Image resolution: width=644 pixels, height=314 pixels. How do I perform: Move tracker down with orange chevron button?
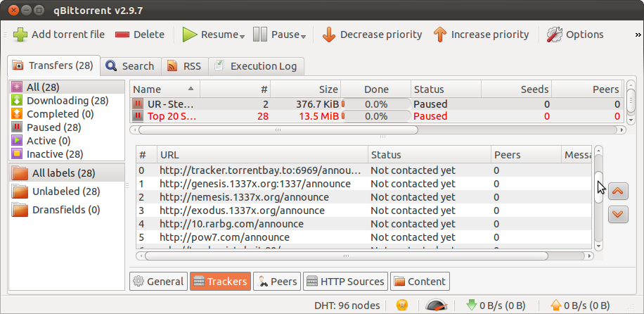[618, 215]
